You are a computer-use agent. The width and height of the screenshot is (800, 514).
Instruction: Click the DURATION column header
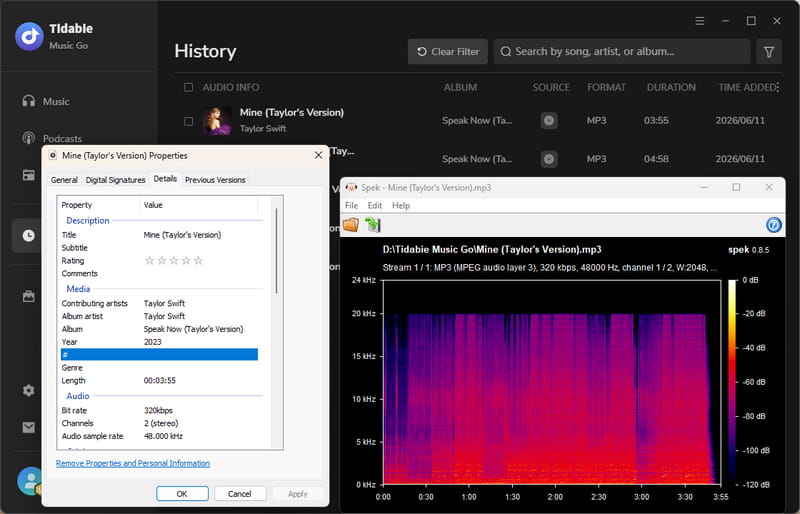pyautogui.click(x=671, y=87)
